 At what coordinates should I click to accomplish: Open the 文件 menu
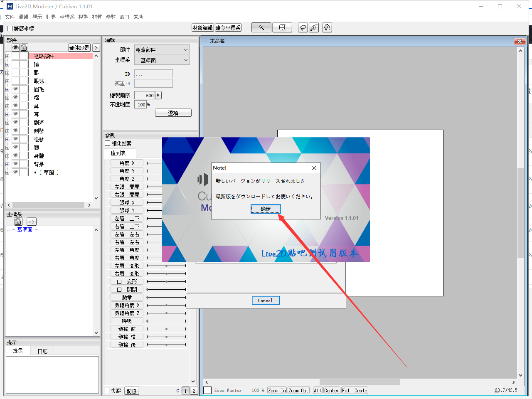point(10,17)
